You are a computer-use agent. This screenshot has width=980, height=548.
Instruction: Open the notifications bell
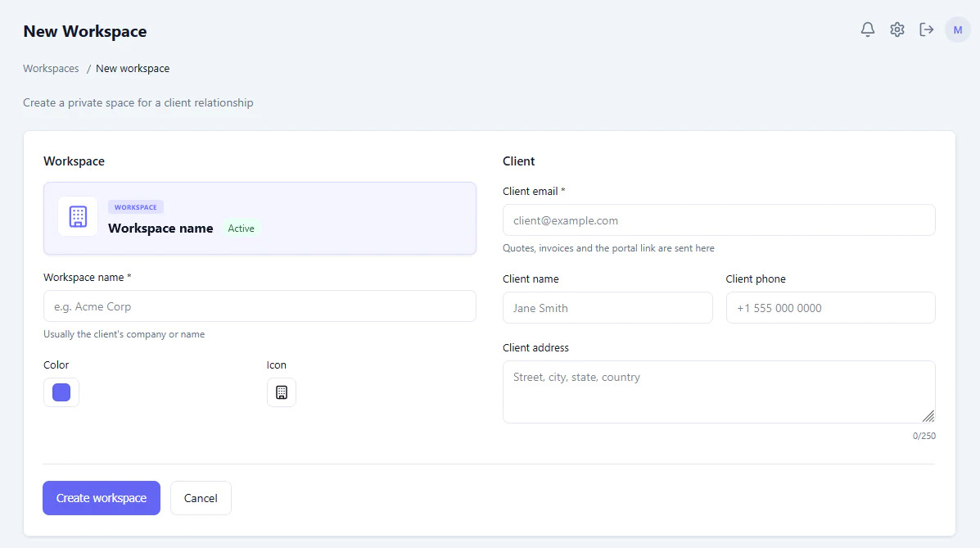point(868,29)
